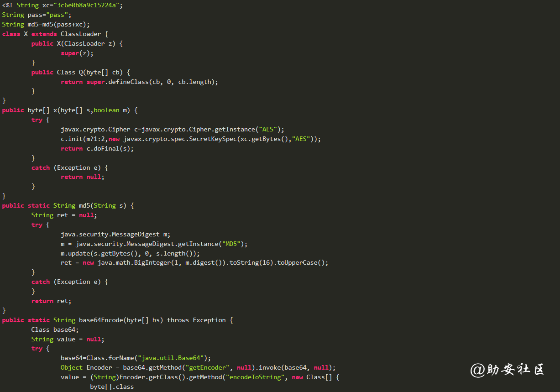Click the java.security.MessageDigest m; declaration
This screenshot has width=560, height=392.
[x=115, y=234]
